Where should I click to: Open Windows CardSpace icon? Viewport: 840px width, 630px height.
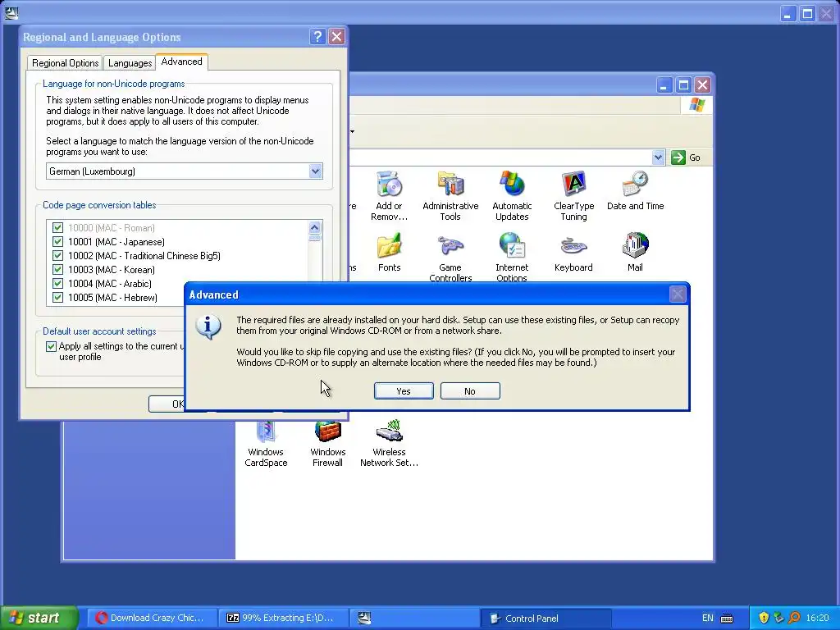pyautogui.click(x=266, y=444)
